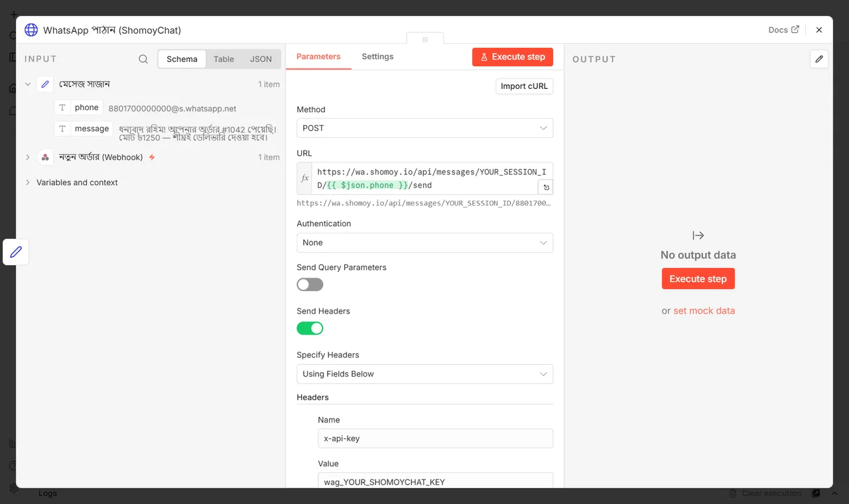Screen dimensions: 849x504
Task: Click the lightning trigger icon next to Webhook
Action: tap(152, 157)
